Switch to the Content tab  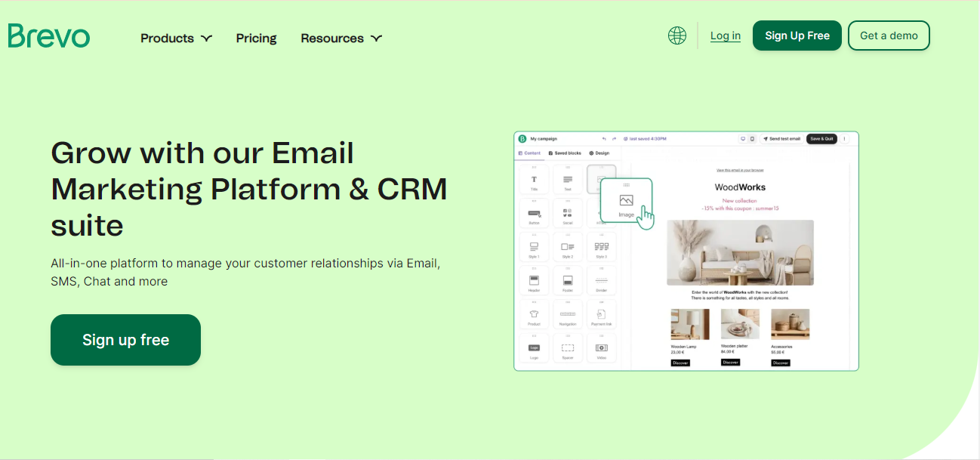(529, 153)
